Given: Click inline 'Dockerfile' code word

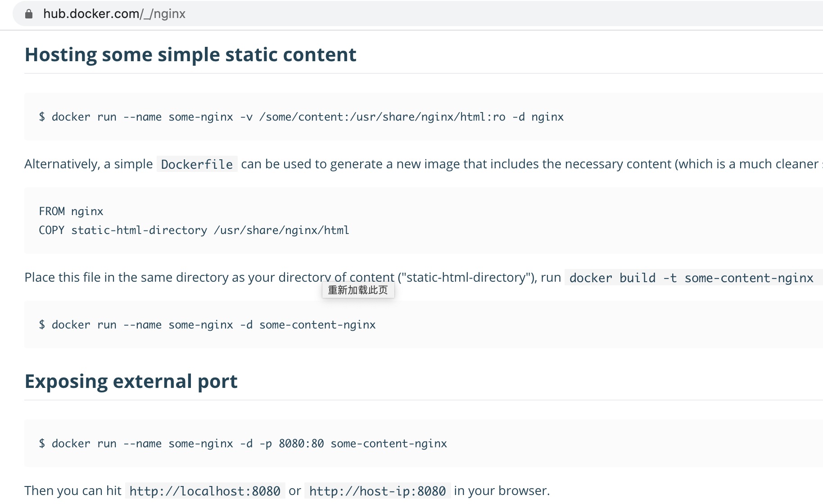Looking at the screenshot, I should coord(197,164).
